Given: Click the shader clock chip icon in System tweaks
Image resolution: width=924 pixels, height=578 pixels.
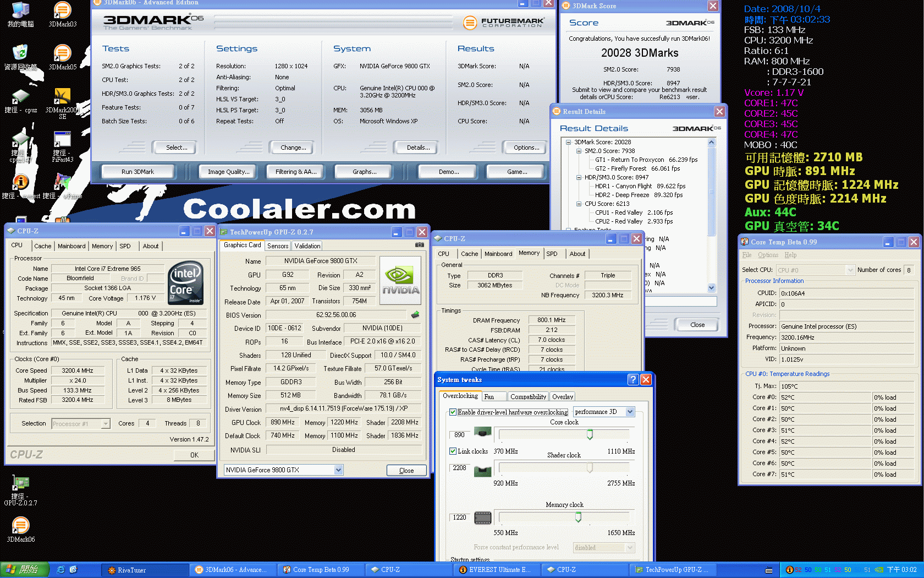Looking at the screenshot, I should pos(482,471).
